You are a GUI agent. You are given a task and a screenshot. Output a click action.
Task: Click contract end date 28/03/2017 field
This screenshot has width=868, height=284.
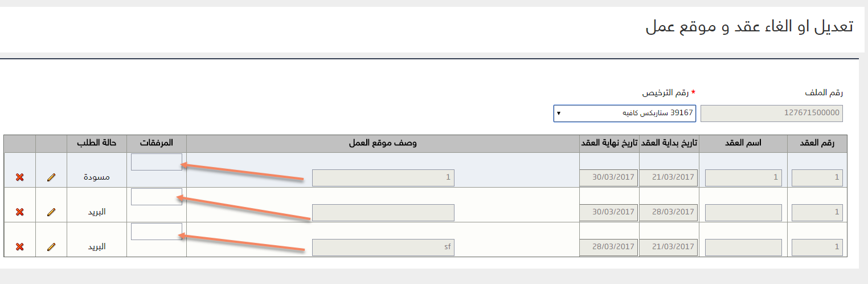[x=609, y=247]
